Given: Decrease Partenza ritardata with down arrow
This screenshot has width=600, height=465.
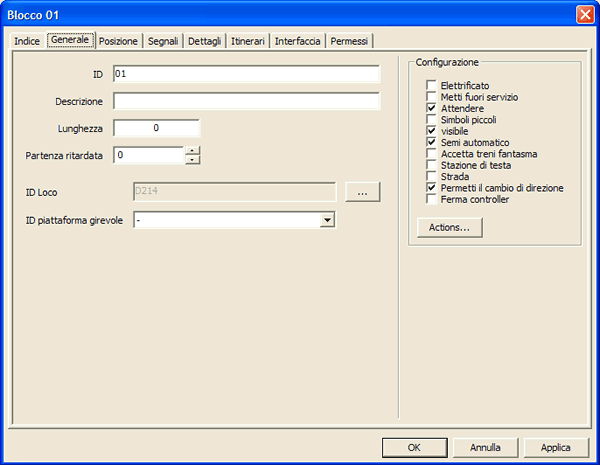Looking at the screenshot, I should click(x=193, y=160).
